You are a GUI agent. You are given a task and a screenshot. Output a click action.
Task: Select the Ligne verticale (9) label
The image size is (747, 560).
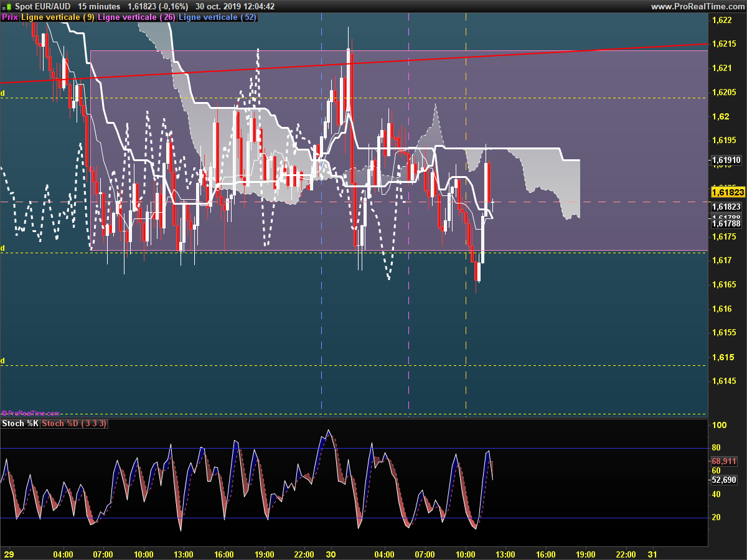click(x=58, y=17)
